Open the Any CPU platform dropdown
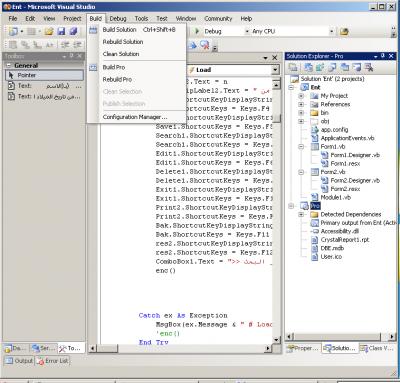 331,31
